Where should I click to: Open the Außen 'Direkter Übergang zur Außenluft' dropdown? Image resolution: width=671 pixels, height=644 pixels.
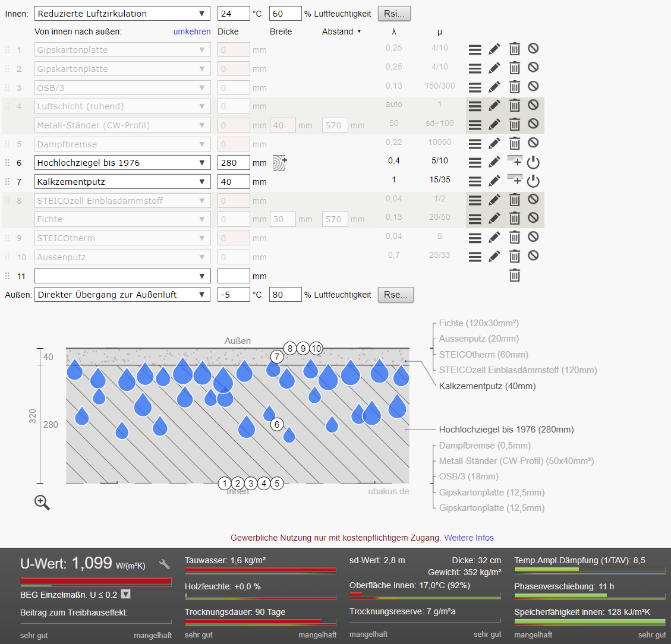tap(122, 295)
